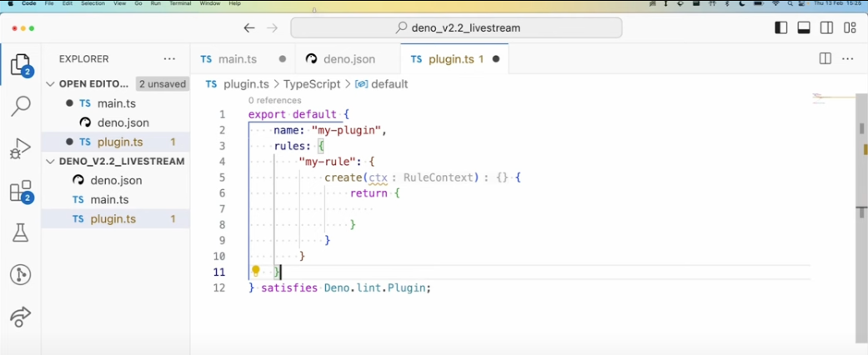Click the minimap code preview
Screen dimensions: 868x355
click(x=834, y=98)
